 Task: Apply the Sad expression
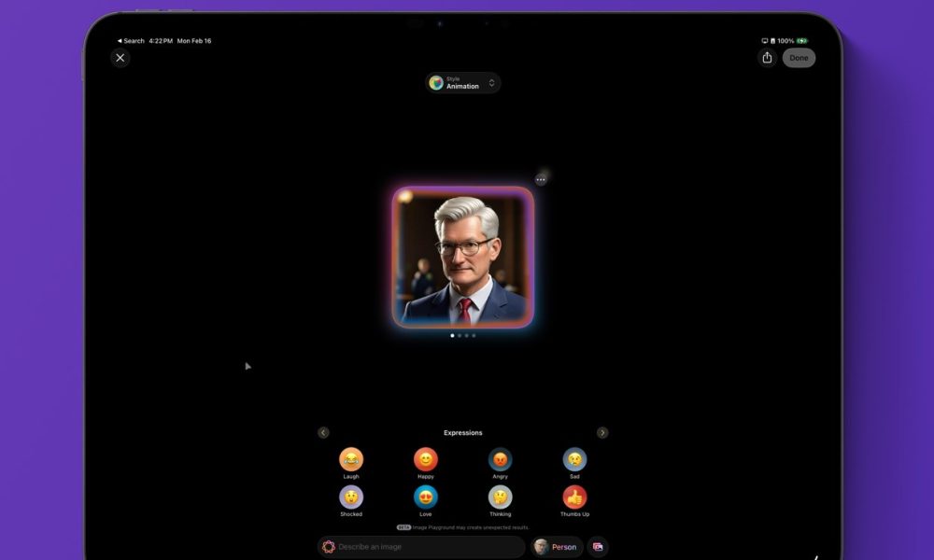574,459
